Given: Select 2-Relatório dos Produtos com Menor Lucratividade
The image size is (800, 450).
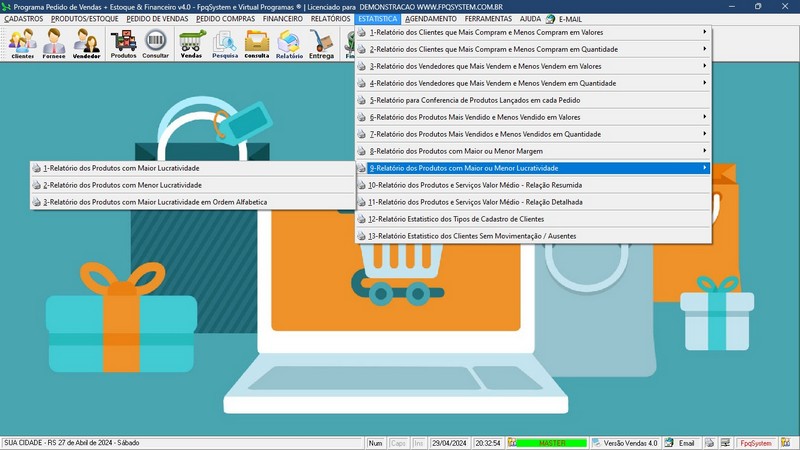Looking at the screenshot, I should pos(193,185).
